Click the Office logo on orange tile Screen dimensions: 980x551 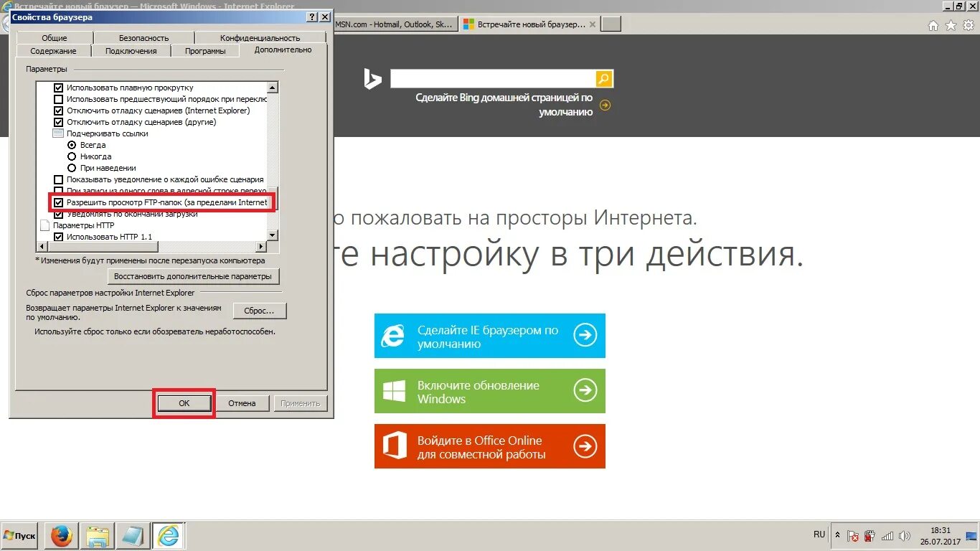point(394,446)
